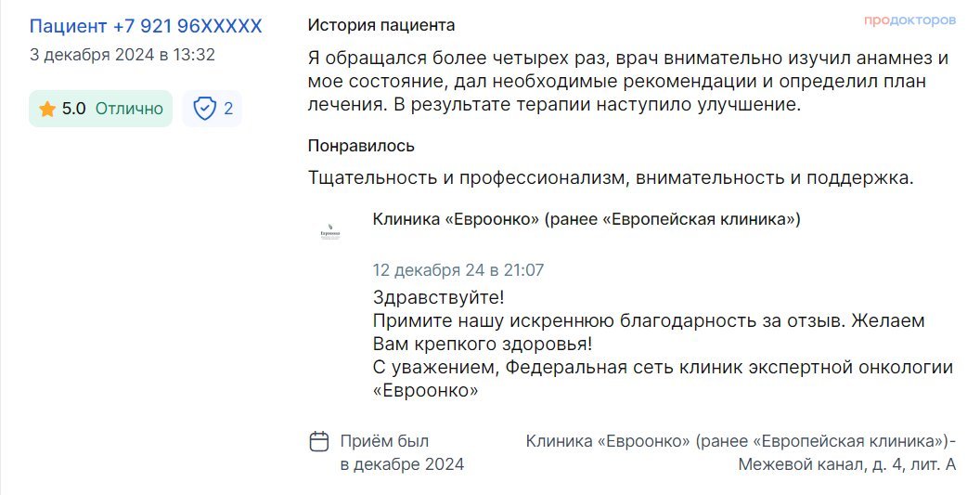
Task: Click the Евроонко clinic logo thumbnail
Action: (329, 234)
